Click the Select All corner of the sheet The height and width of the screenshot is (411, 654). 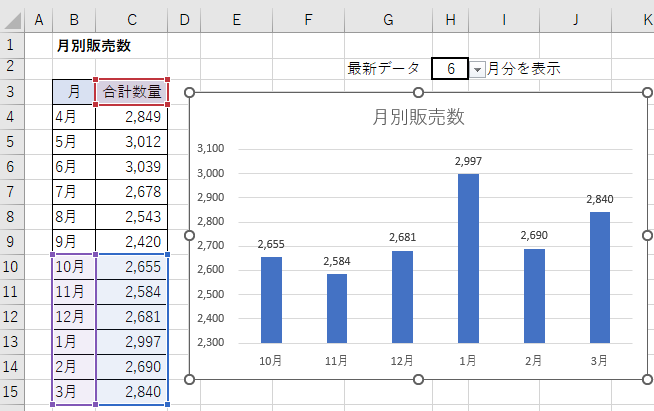click(12, 20)
